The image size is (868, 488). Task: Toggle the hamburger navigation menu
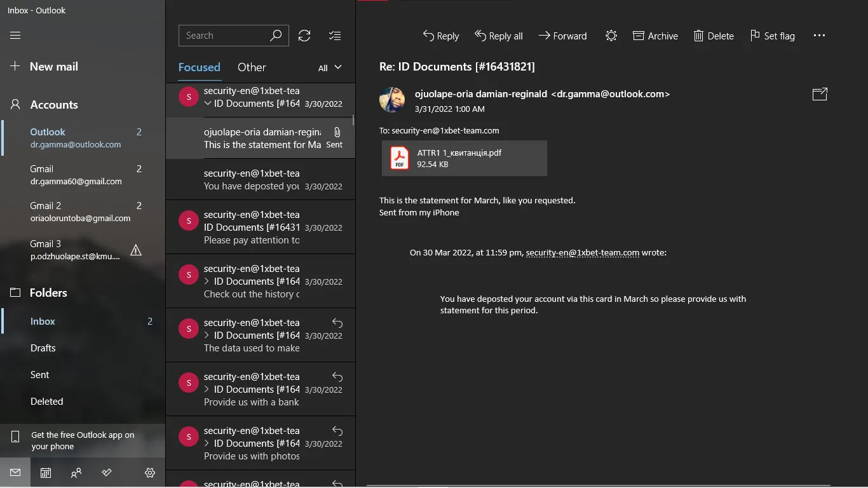tap(15, 36)
